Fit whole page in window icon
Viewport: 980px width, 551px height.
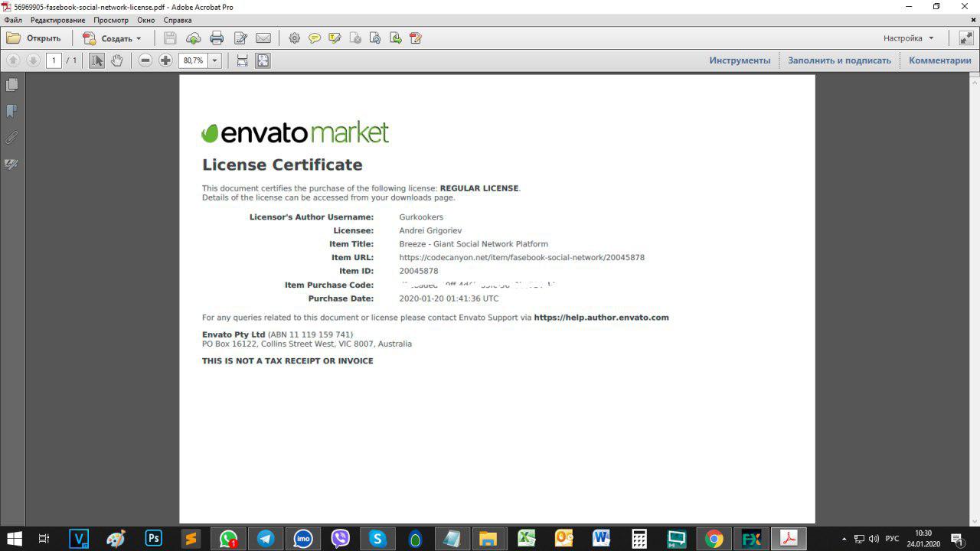point(263,60)
